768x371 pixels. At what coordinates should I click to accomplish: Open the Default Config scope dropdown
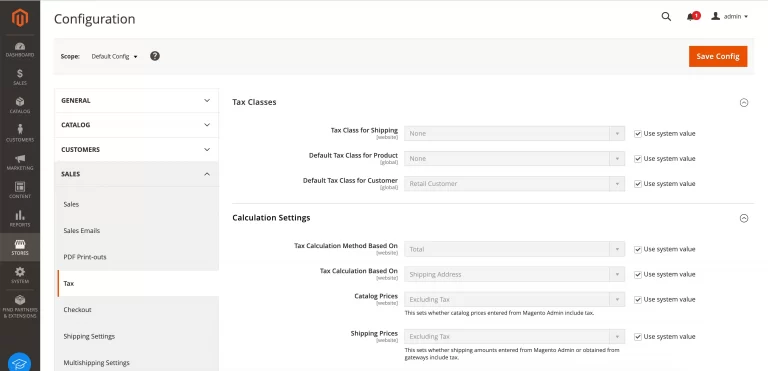tap(115, 56)
